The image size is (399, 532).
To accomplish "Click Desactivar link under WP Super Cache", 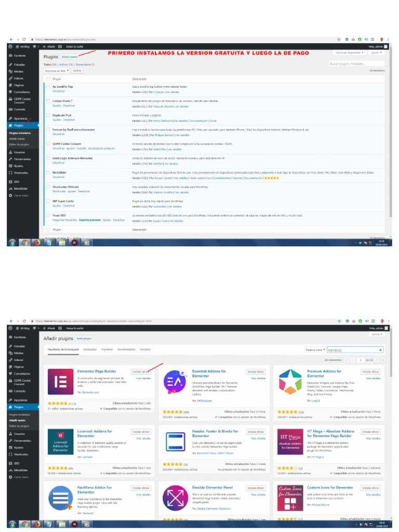I will tap(69, 206).
